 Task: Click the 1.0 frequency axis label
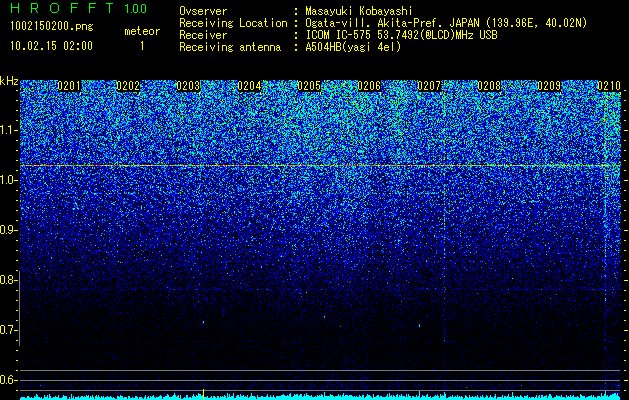click(x=8, y=180)
